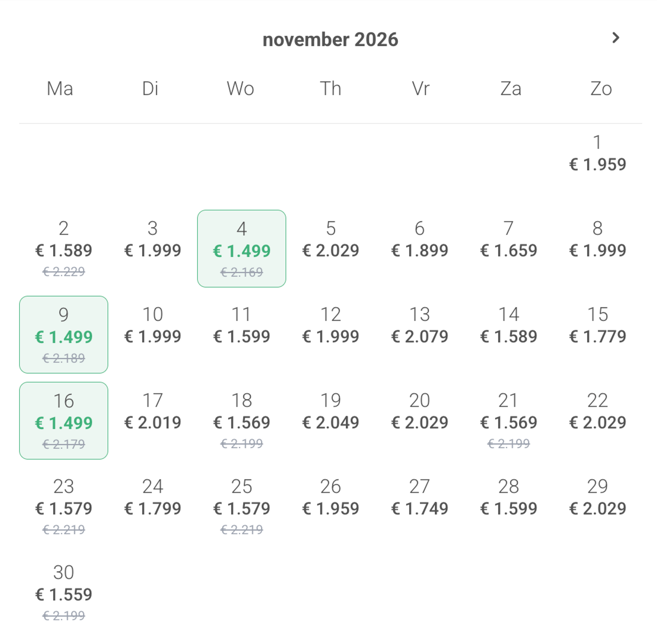Select November 1 for € 1.959
The height and width of the screenshot is (644, 657).
click(x=597, y=163)
